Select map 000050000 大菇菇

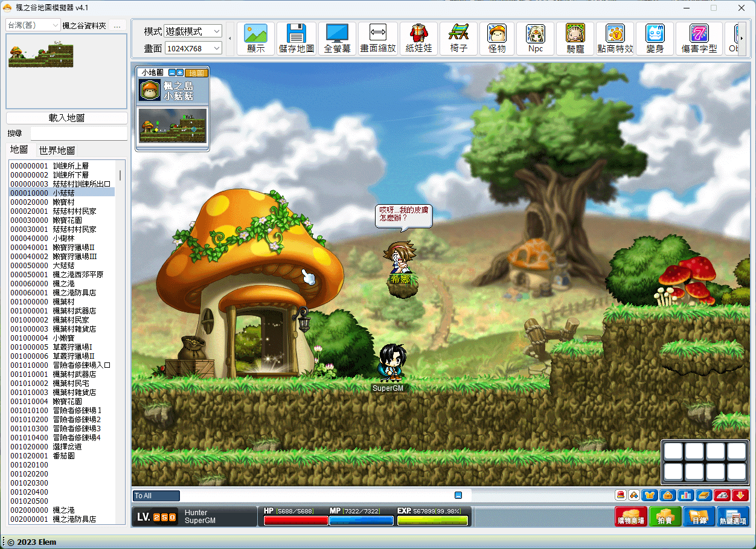tap(61, 265)
